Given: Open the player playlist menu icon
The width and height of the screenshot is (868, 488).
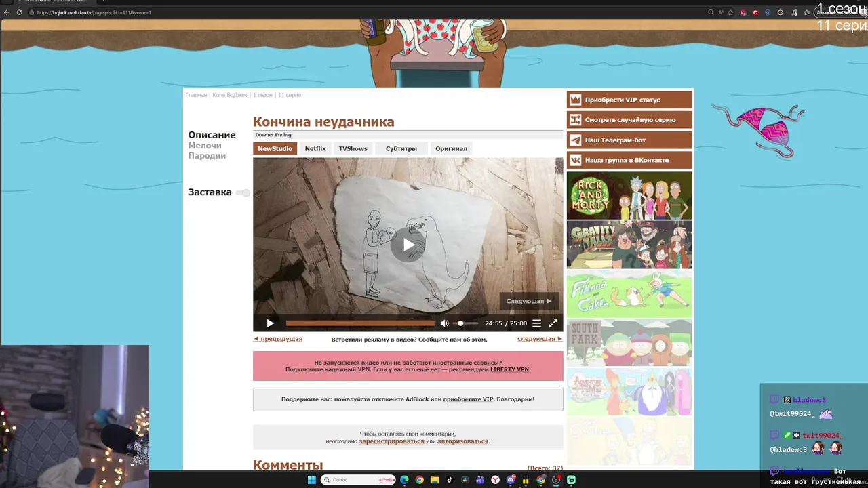Looking at the screenshot, I should pyautogui.click(x=536, y=323).
